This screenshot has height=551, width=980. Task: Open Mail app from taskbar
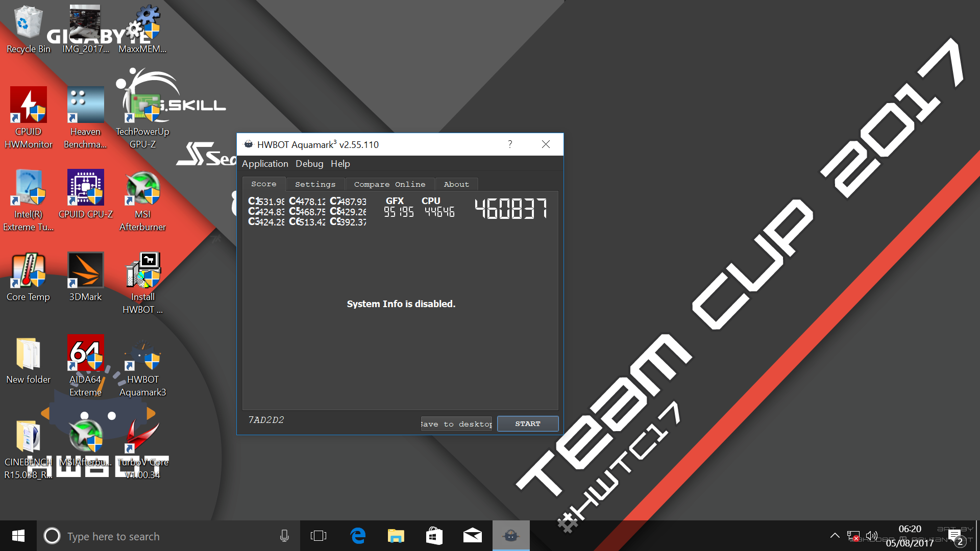tap(472, 536)
